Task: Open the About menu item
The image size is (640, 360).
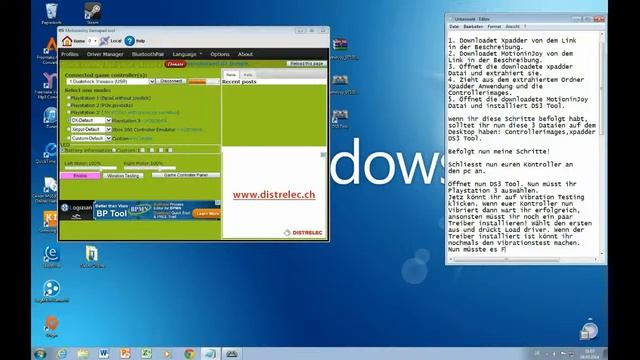Action: 245,54
